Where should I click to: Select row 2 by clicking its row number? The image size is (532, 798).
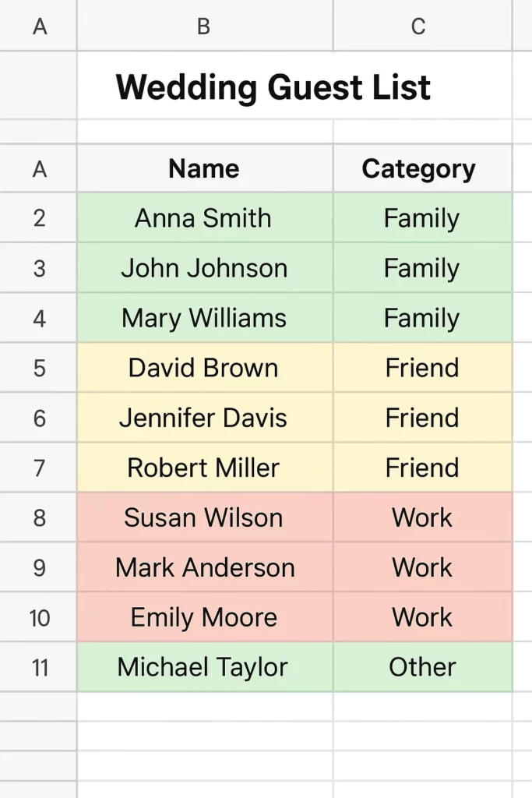tap(38, 218)
